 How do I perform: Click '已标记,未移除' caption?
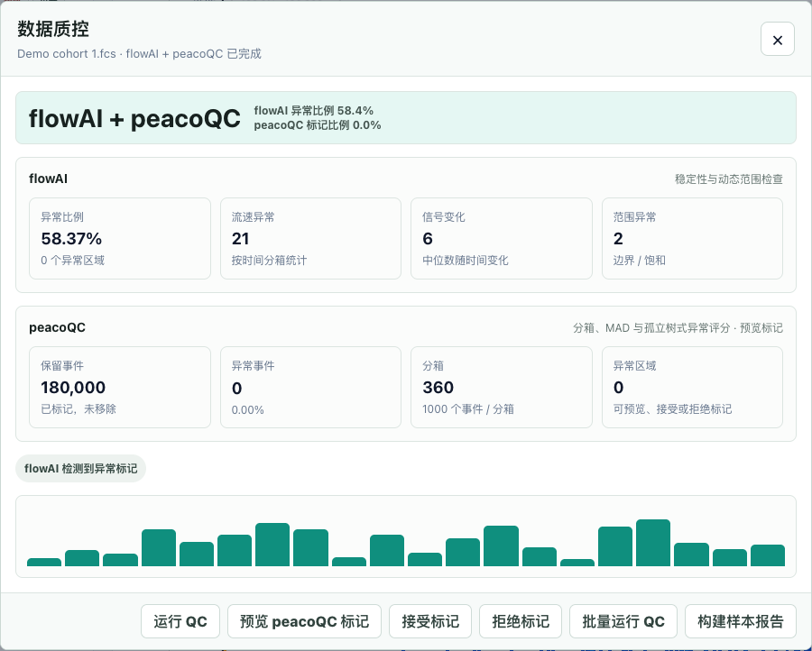click(x=78, y=408)
